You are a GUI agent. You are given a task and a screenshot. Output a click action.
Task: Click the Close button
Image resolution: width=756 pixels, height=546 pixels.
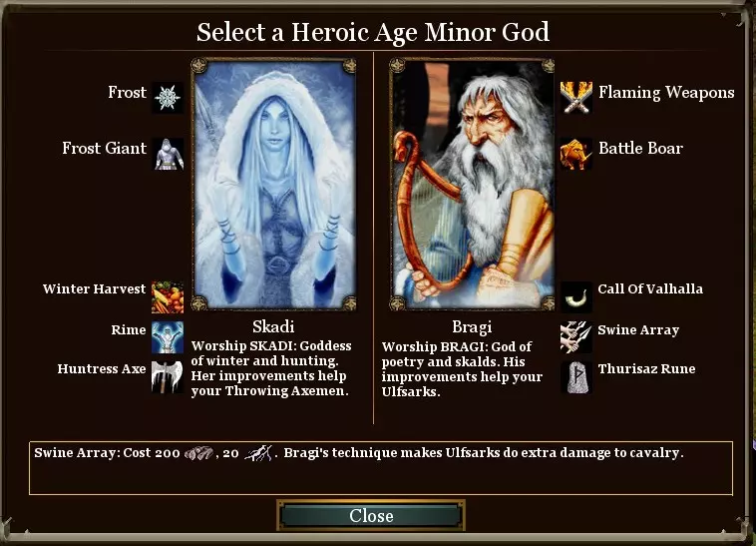[371, 516]
